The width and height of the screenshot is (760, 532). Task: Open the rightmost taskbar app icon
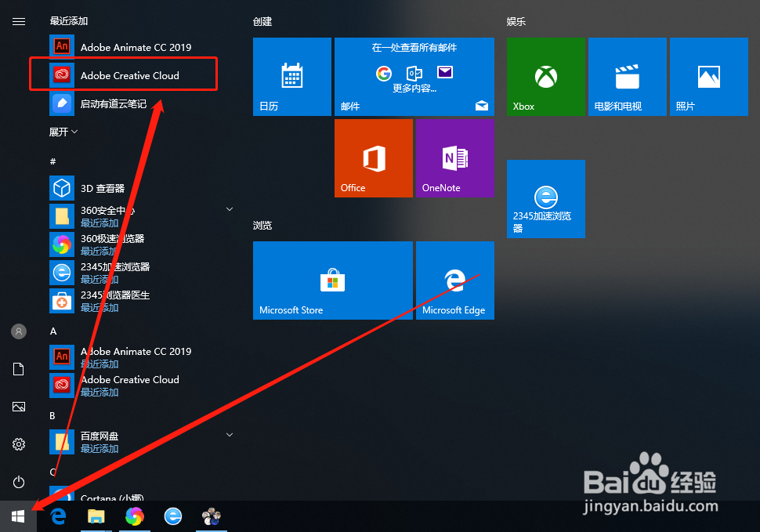[212, 516]
